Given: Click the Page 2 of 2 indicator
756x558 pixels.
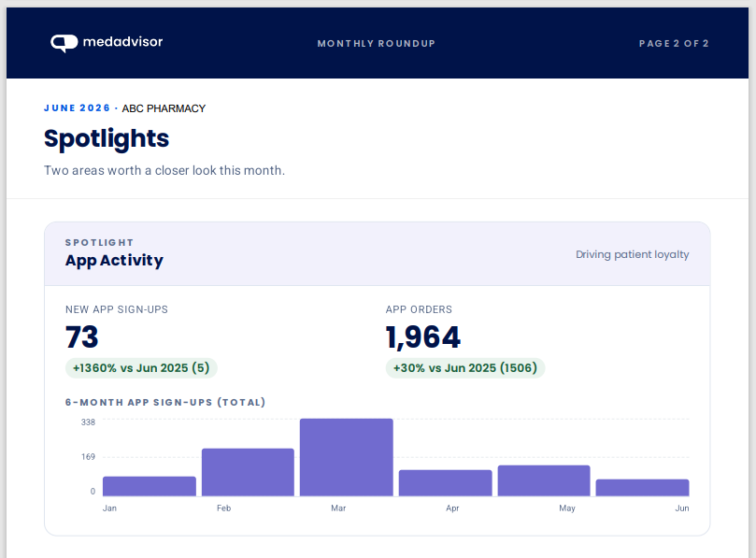Looking at the screenshot, I should [x=674, y=43].
